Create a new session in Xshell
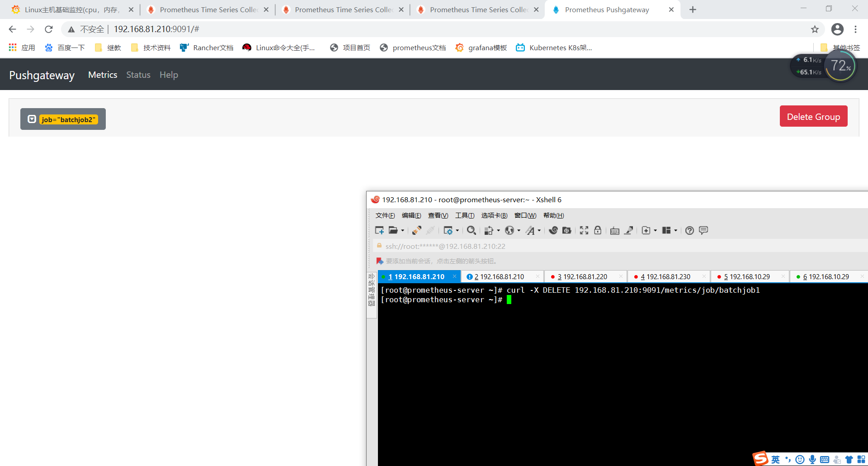This screenshot has height=466, width=868. pos(379,230)
